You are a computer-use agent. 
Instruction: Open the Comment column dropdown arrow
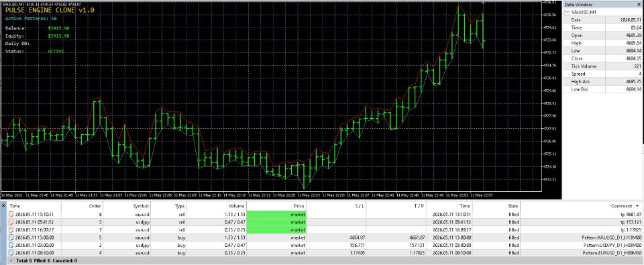[x=637, y=206]
